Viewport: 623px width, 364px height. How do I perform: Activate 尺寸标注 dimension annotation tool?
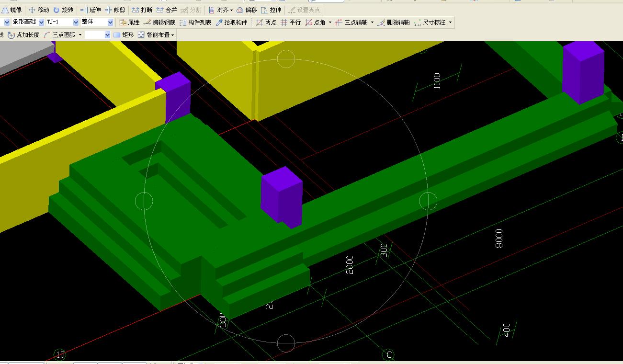tap(430, 22)
